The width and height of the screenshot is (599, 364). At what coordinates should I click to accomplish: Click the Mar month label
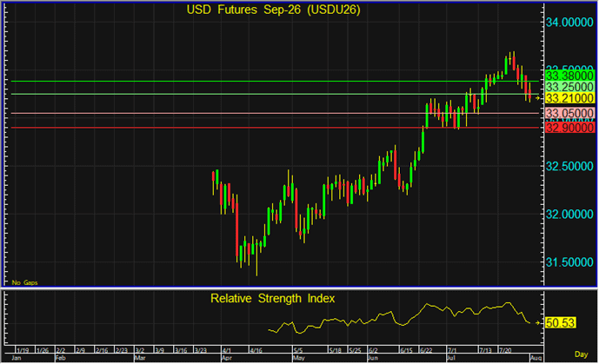(x=140, y=358)
